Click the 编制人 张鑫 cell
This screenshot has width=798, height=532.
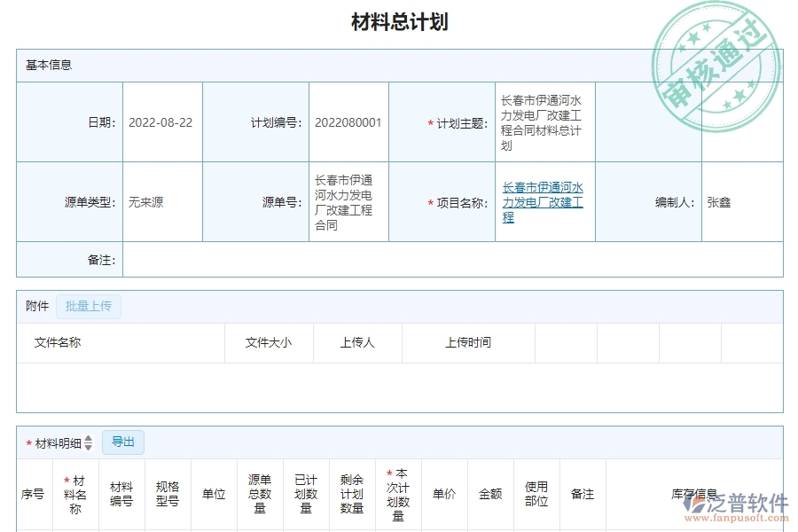tap(742, 201)
